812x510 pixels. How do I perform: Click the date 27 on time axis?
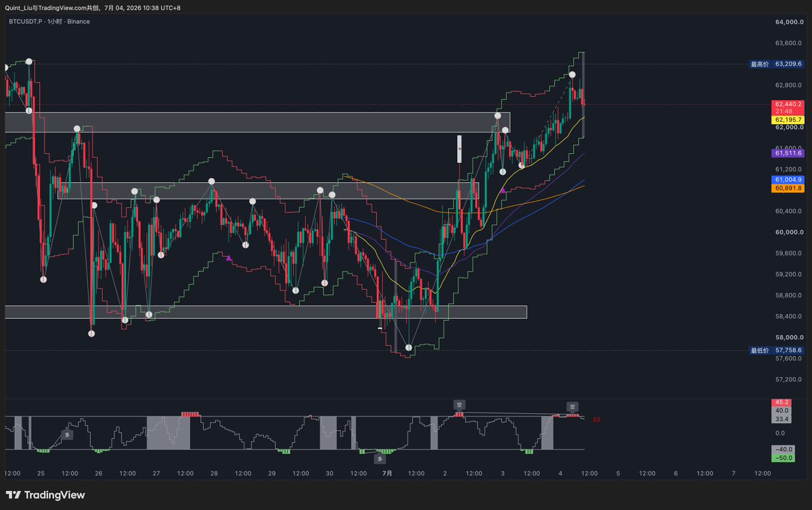[156, 473]
